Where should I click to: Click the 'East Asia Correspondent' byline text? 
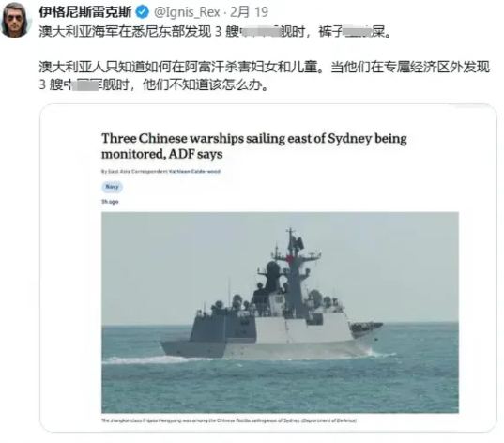138,172
